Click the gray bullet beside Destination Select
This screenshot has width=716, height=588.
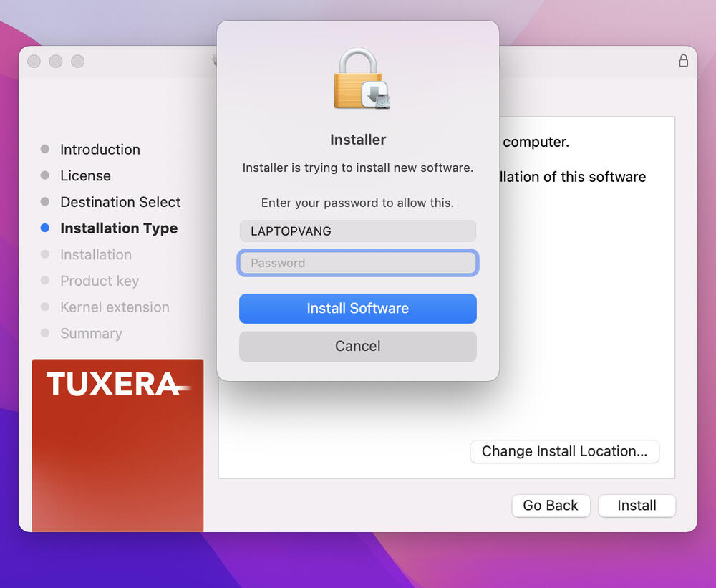(44, 201)
